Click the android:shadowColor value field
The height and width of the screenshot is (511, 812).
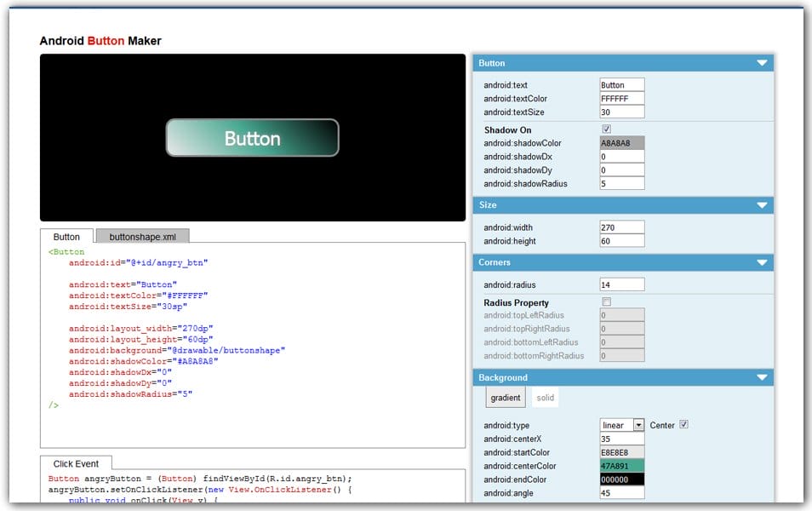point(622,142)
